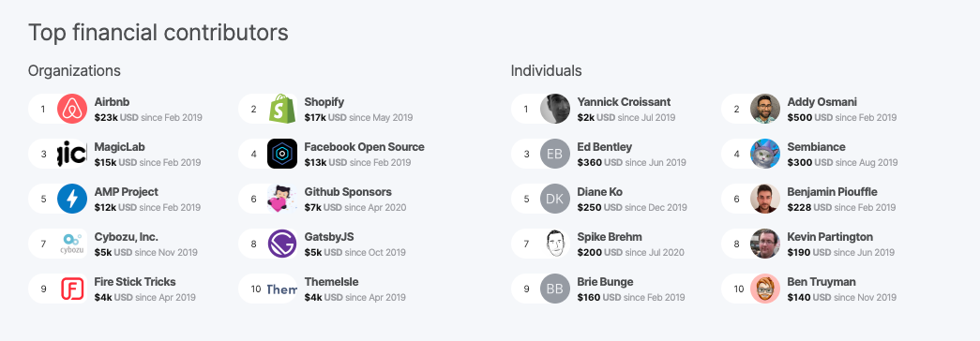Open the Github Sponsors mascot icon
980x341 pixels.
pos(282,199)
